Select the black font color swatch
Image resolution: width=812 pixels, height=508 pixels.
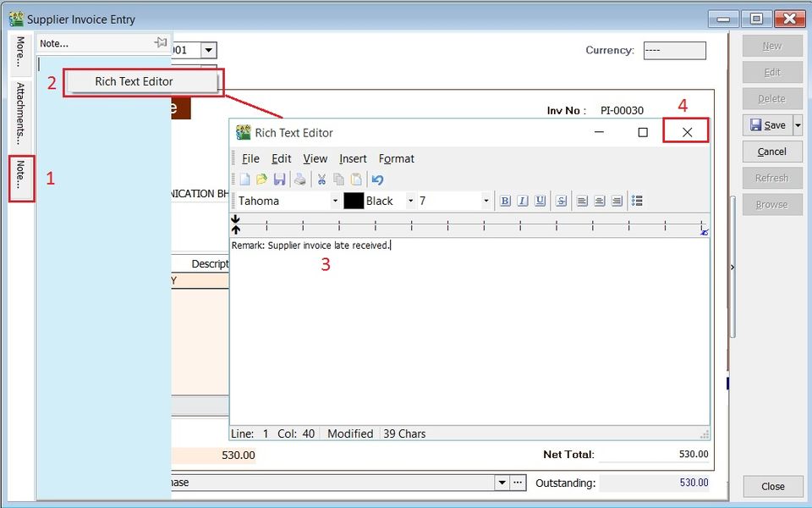(x=355, y=201)
